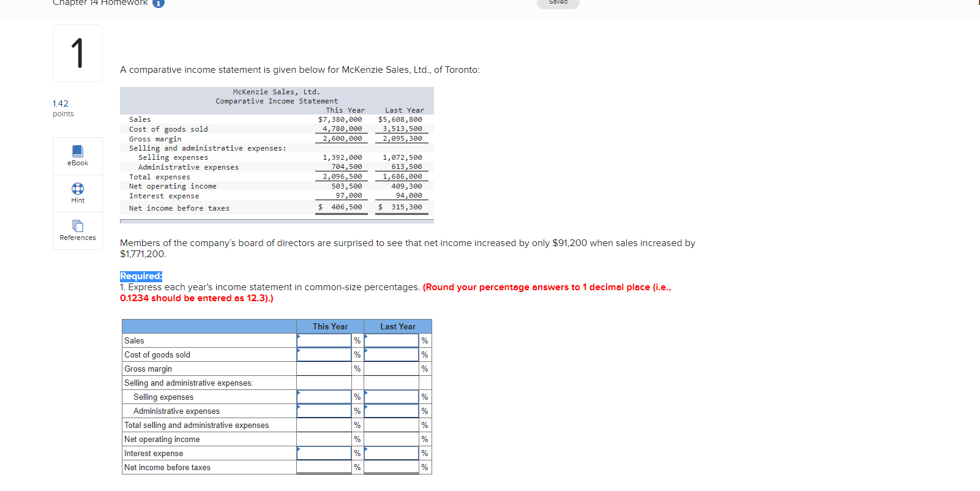The image size is (980, 491).
Task: Click the Last Year answer column header
Action: point(397,326)
